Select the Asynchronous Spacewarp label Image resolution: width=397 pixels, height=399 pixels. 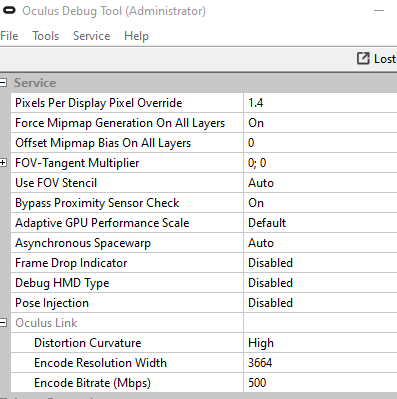(x=83, y=243)
